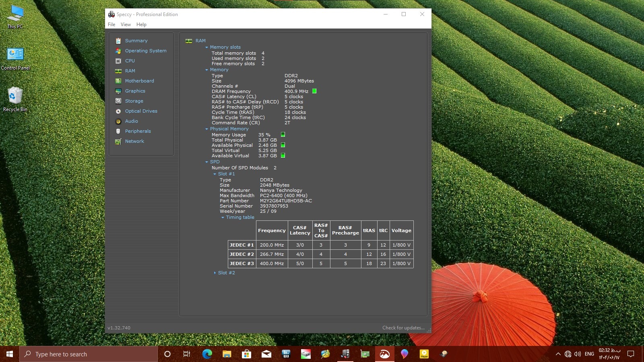644x362 pixels.
Task: Open File Explorer from taskbar
Action: click(x=227, y=354)
